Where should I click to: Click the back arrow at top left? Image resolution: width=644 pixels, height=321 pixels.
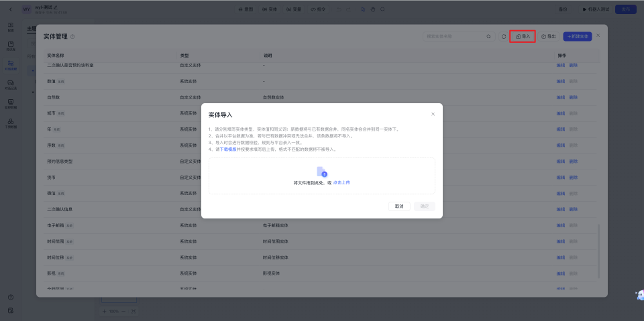[10, 9]
